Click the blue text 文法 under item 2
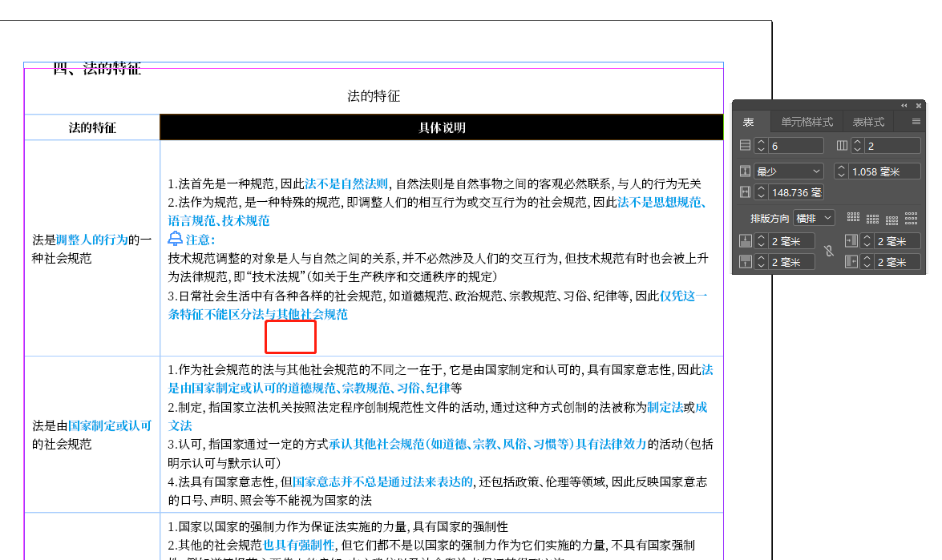The width and height of the screenshot is (942, 560). 180,426
